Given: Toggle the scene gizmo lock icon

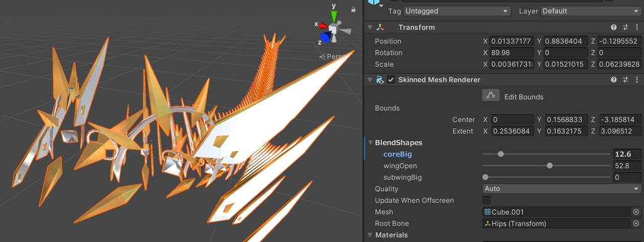Looking at the screenshot, I should 353,9.
